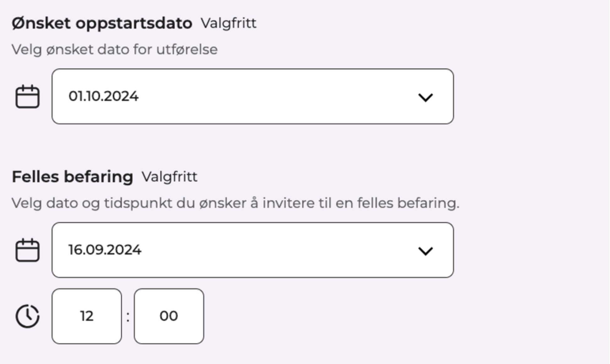Click Valgfritt label beside Felles befaring

[x=170, y=177]
